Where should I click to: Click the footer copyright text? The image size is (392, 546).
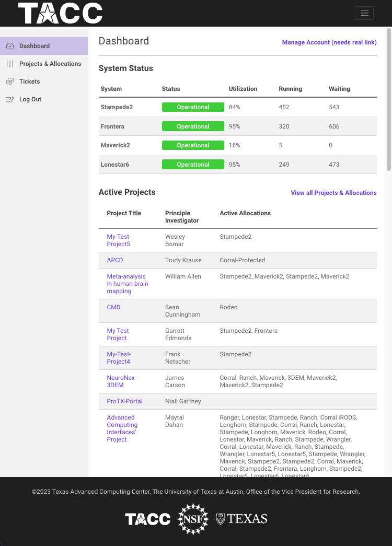point(196,491)
